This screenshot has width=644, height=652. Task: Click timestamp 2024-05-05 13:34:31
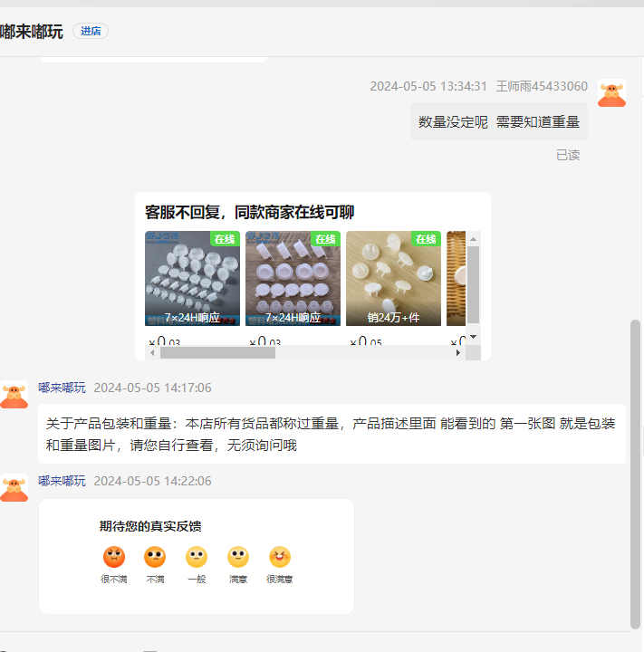pyautogui.click(x=428, y=86)
